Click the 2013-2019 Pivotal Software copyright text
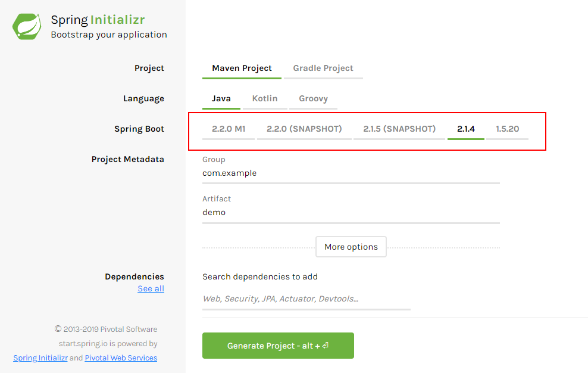 (x=106, y=329)
